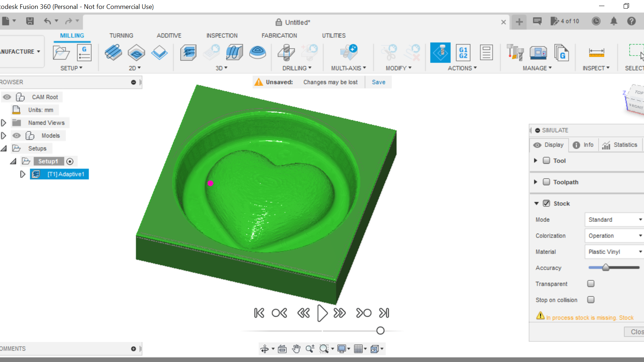Switch to the Turning tab
This screenshot has width=644, height=362.
[x=121, y=36]
